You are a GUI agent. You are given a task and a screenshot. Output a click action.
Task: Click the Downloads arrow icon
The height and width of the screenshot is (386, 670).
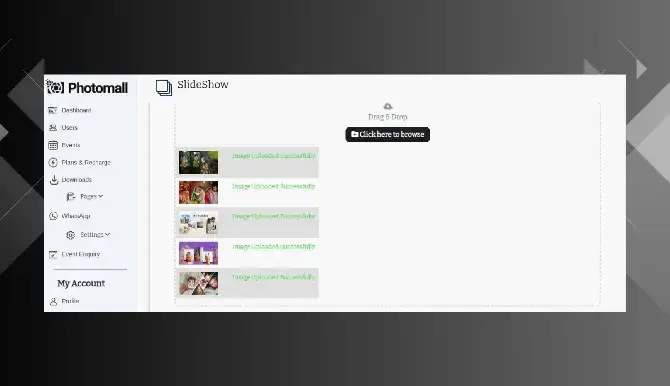click(54, 180)
